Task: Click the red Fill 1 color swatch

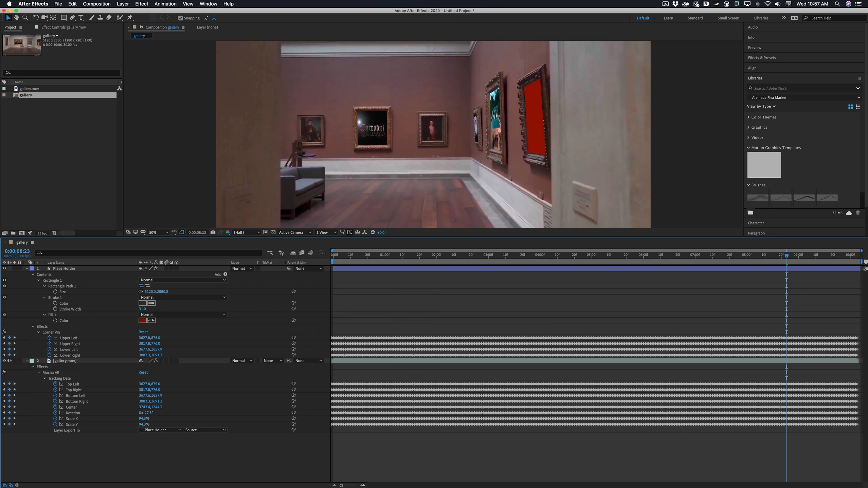Action: pos(142,320)
